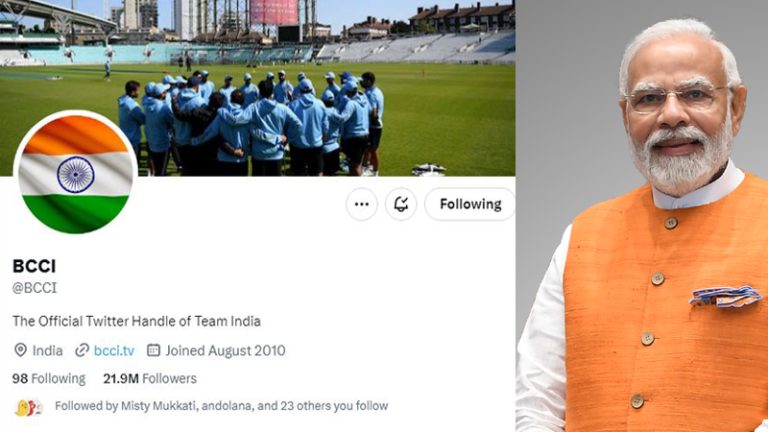
Task: Click the @BCCI handle text
Action: pos(34,288)
